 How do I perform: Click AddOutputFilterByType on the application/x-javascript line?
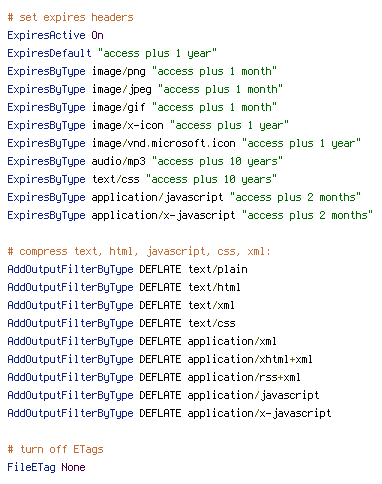(70, 414)
